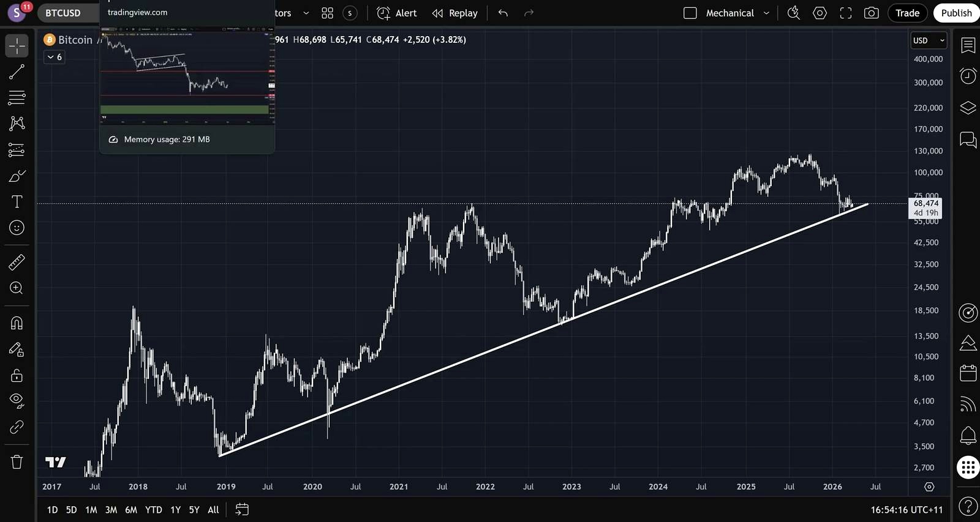Click the Trade button
980x522 pixels.
(x=907, y=13)
